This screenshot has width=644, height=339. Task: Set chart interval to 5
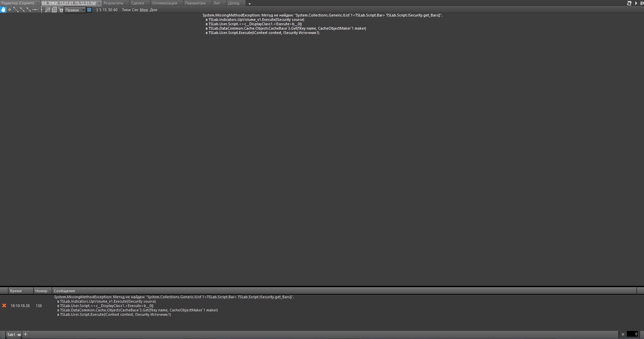100,10
